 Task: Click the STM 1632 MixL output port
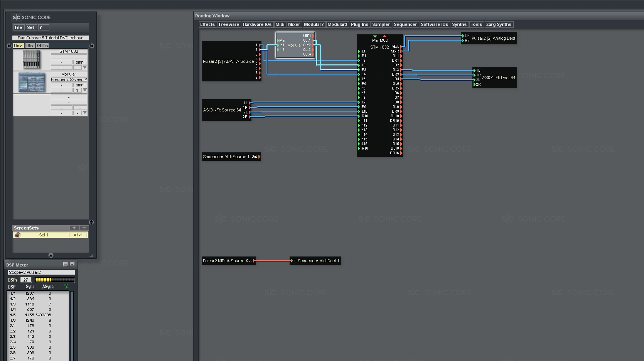[401, 47]
